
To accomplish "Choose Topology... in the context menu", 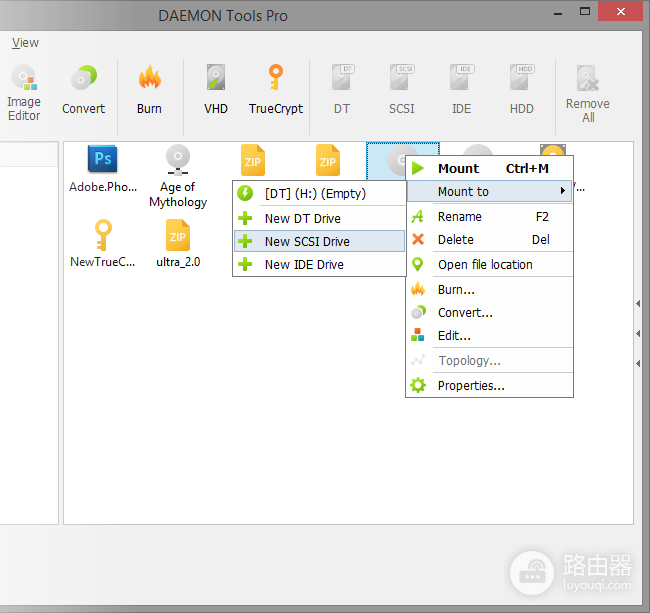I will click(490, 361).
